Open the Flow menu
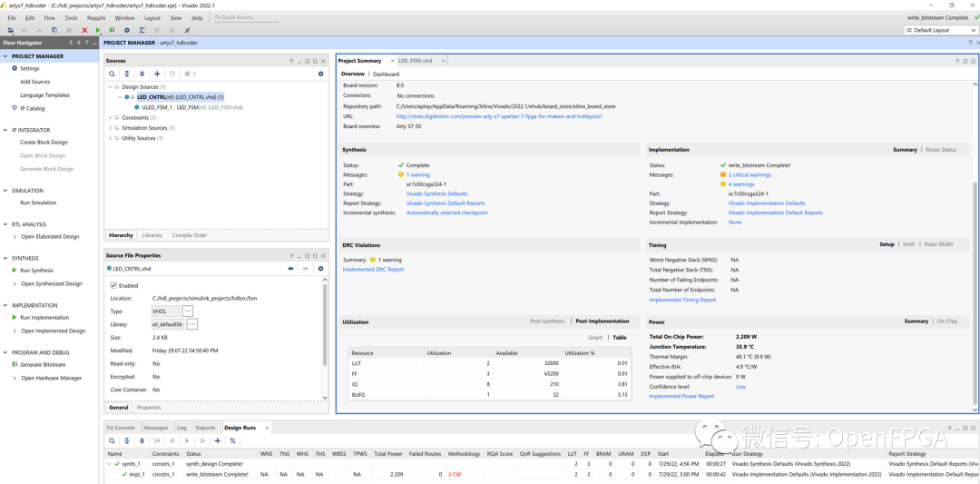 click(50, 18)
